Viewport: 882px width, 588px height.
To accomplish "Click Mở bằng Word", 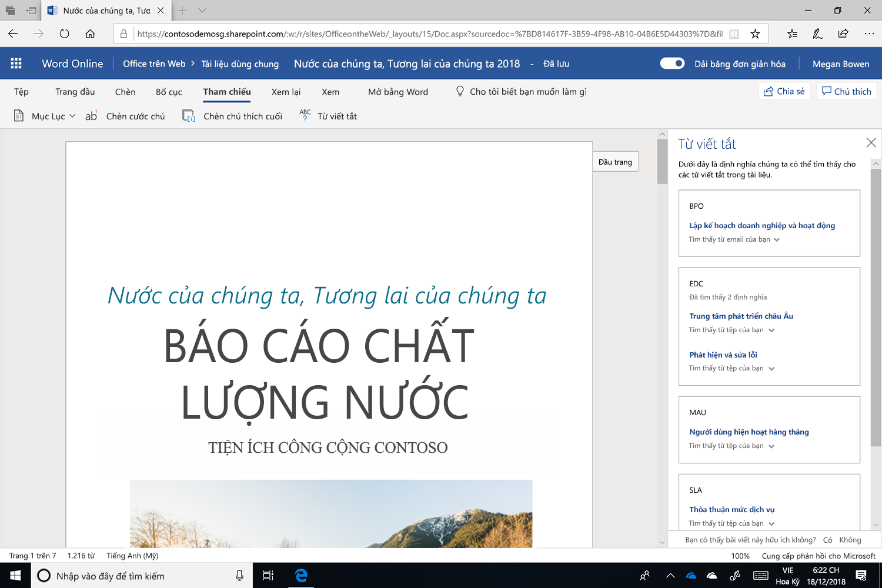I will tap(398, 92).
